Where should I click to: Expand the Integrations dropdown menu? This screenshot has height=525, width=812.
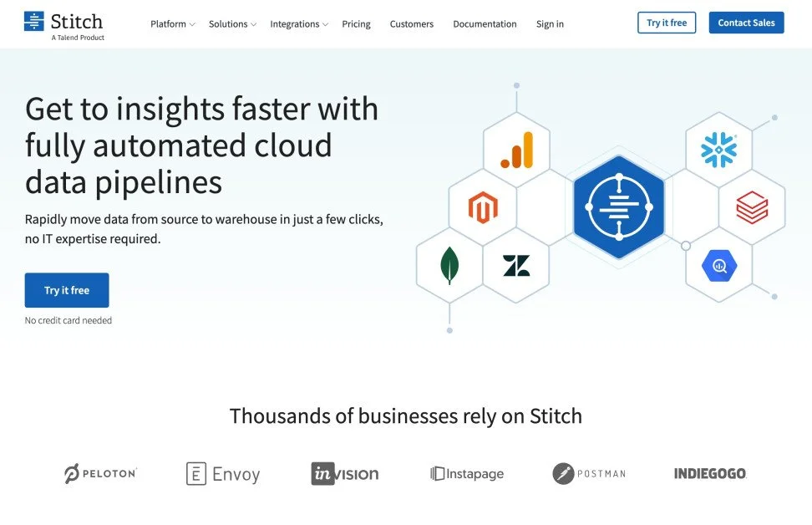[x=299, y=24]
